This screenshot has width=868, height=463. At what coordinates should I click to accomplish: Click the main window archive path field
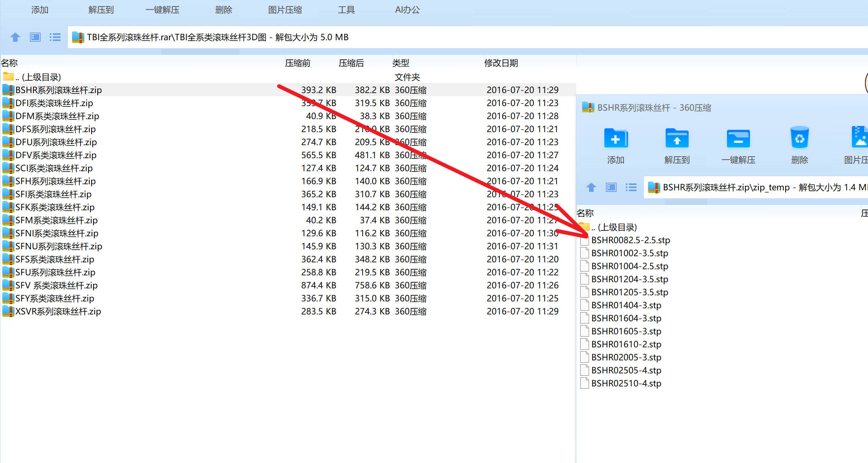click(x=468, y=37)
